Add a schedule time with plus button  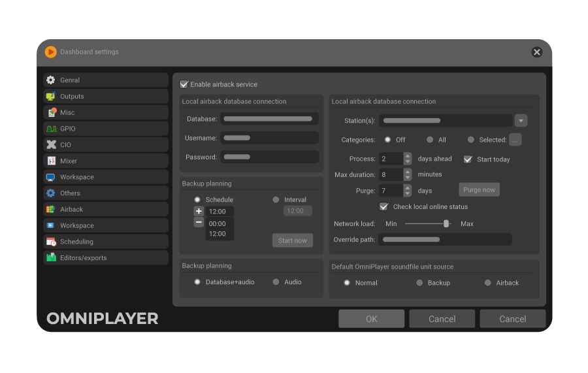(199, 211)
